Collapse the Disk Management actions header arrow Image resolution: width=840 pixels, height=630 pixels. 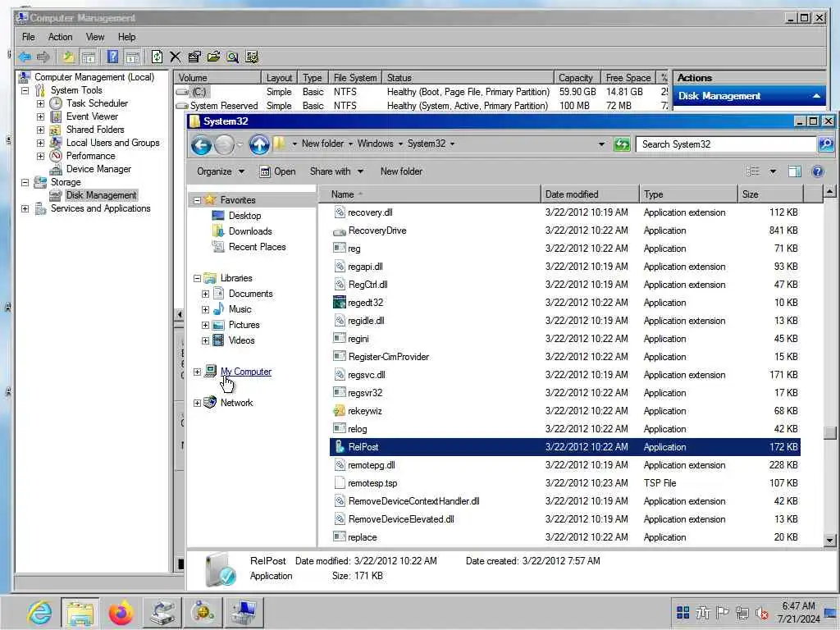pos(816,97)
